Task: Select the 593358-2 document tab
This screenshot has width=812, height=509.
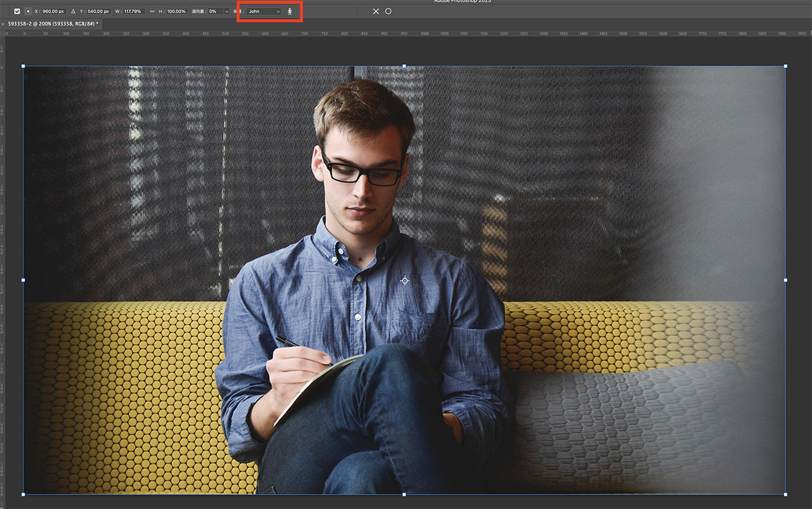Action: (x=53, y=23)
